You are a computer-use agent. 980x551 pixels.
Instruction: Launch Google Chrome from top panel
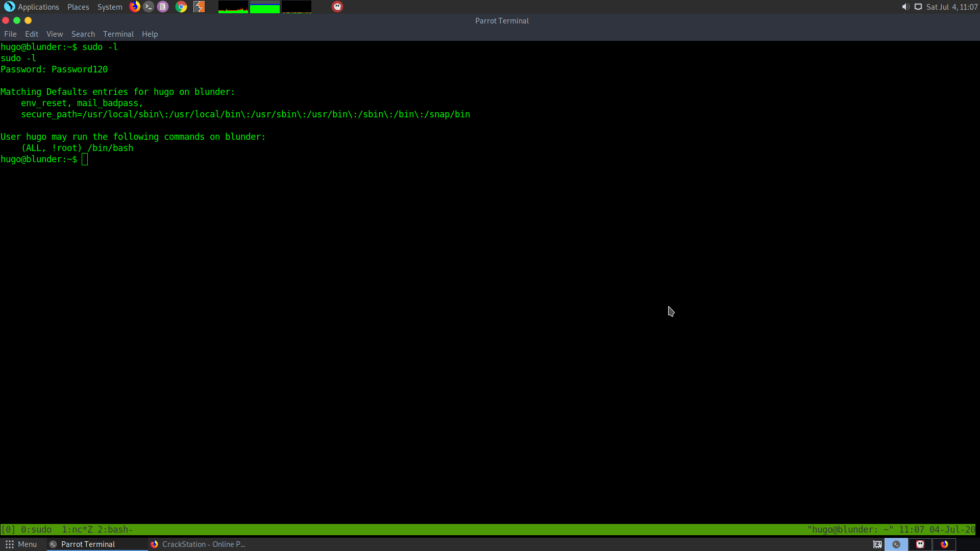point(181,7)
